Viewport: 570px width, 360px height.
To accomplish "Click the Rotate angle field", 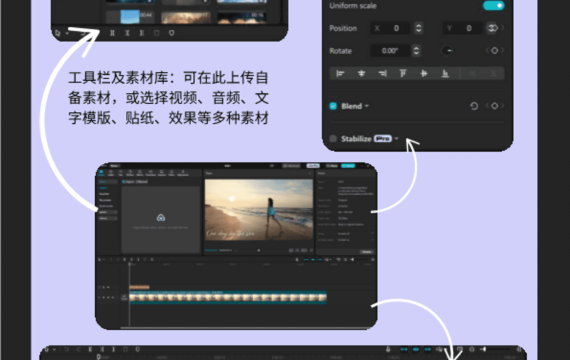I will [x=391, y=51].
